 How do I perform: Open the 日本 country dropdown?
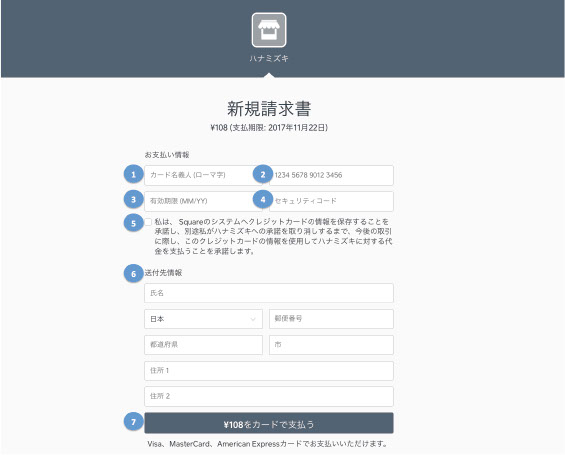coord(203,319)
